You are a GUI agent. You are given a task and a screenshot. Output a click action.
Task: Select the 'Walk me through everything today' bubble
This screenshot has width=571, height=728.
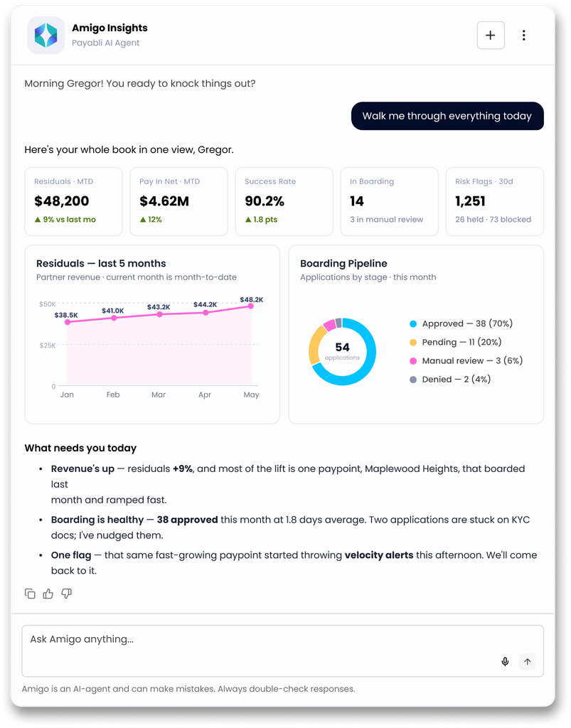click(x=447, y=116)
